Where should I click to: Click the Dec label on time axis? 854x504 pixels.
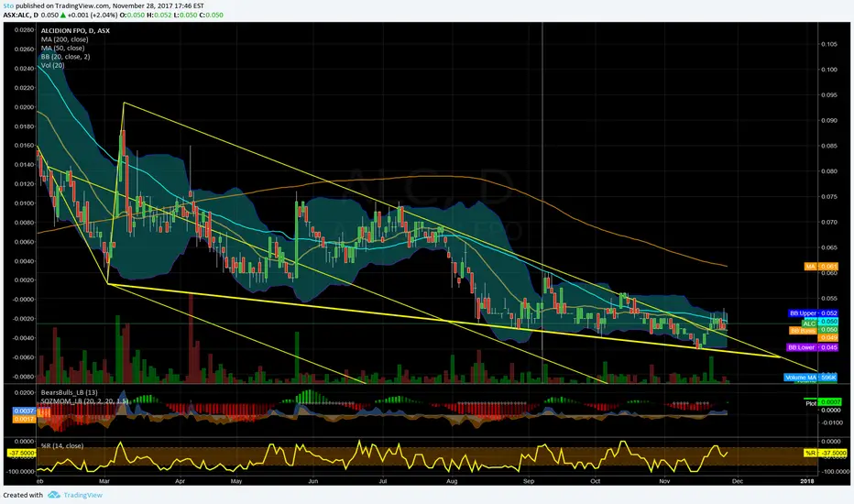pos(738,481)
